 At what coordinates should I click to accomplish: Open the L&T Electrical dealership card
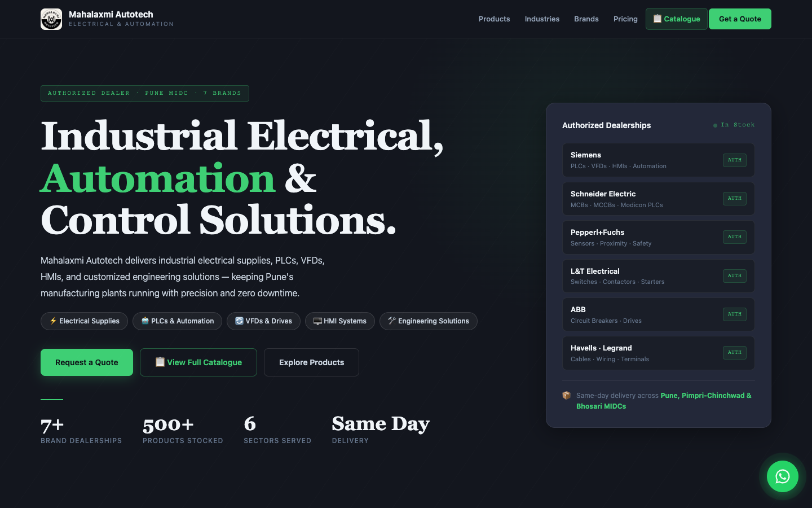[659, 276]
